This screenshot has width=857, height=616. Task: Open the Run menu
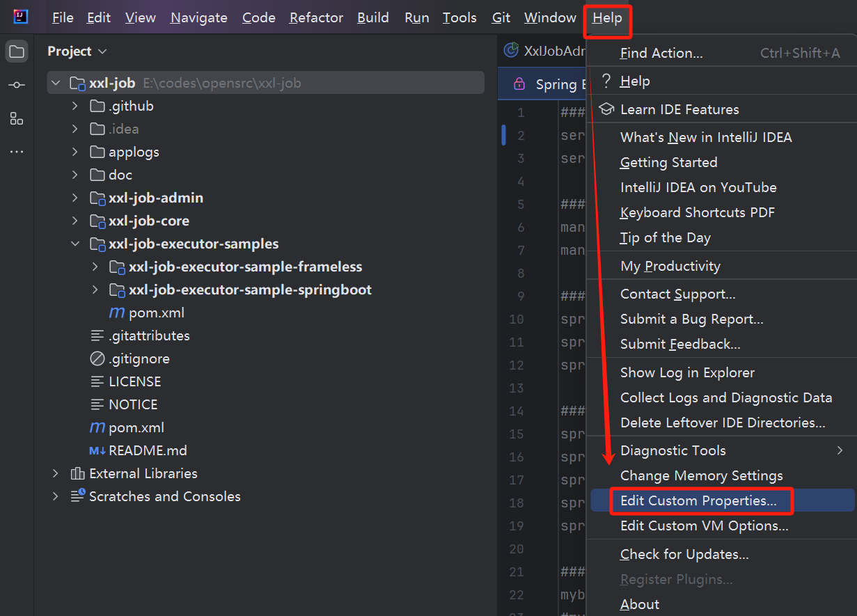pos(417,17)
